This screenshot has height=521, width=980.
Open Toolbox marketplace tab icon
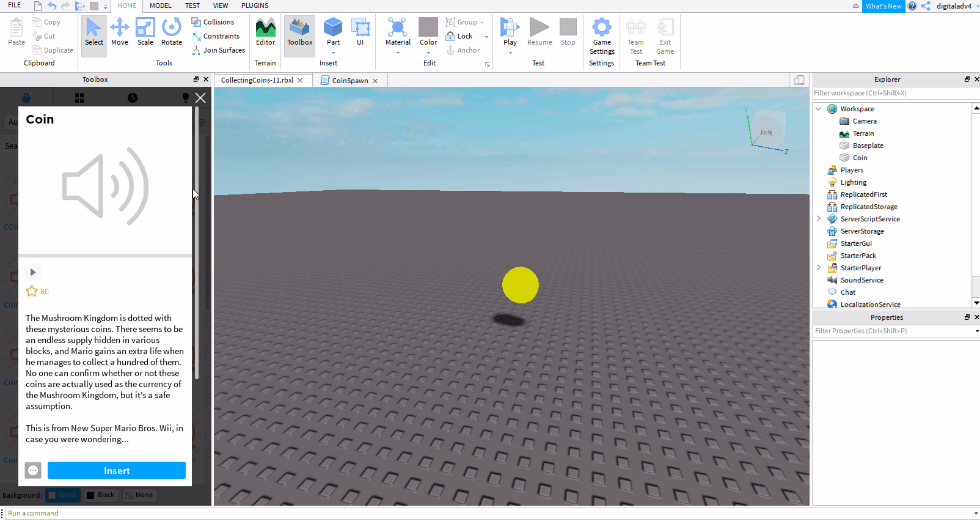click(26, 98)
